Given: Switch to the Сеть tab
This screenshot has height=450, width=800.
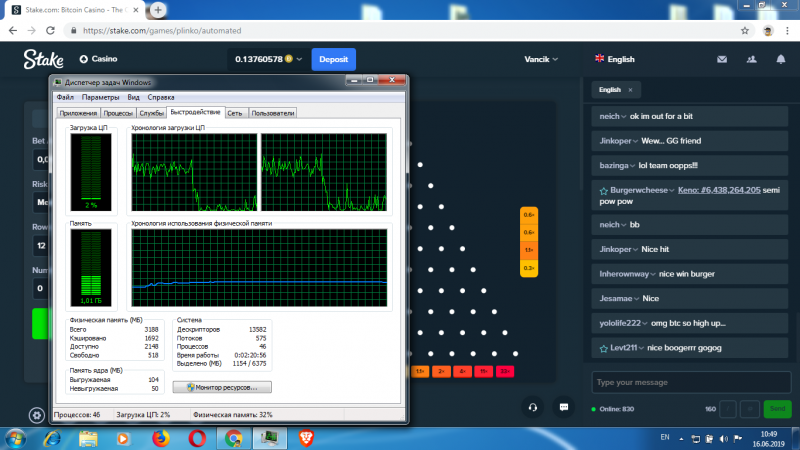Looking at the screenshot, I should click(235, 113).
